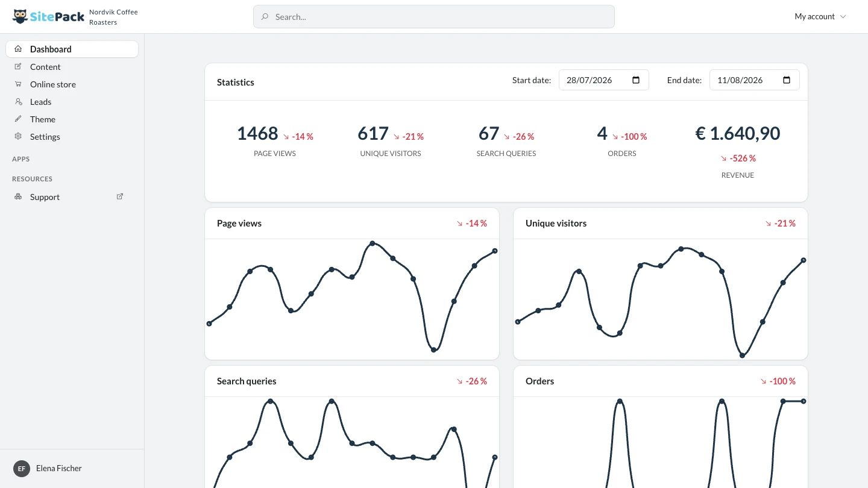
Task: Click the -26 % badge in Search queries chart header
Action: [x=471, y=381]
